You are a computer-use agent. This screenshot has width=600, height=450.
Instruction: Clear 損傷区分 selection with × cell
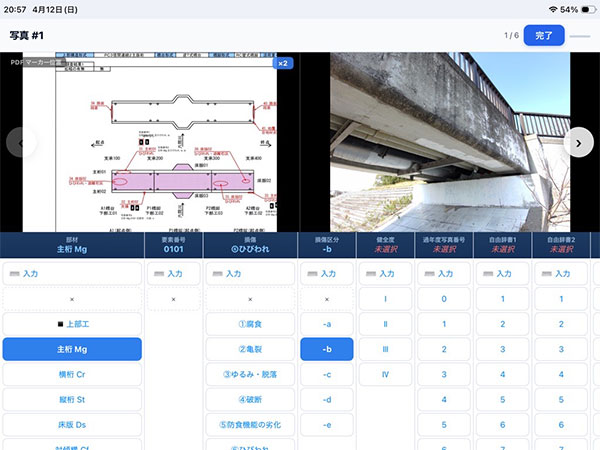tap(326, 299)
